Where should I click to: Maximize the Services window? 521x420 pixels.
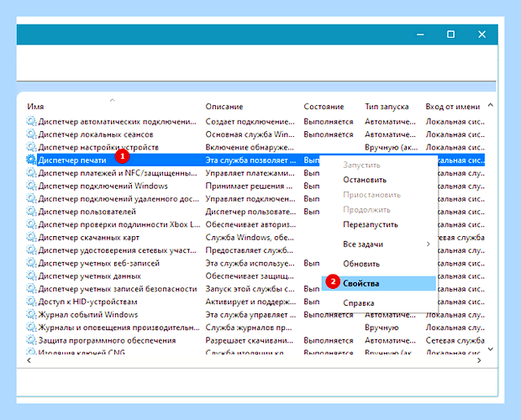tap(450, 34)
